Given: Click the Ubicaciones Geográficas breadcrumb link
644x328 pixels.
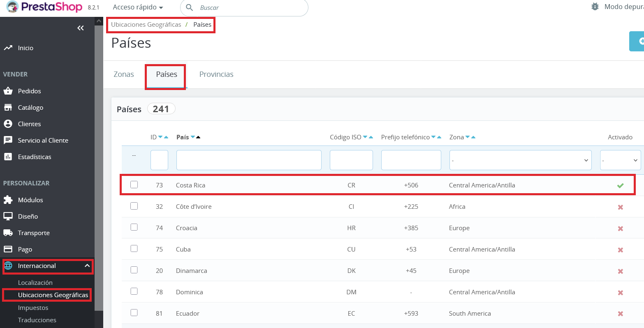Looking at the screenshot, I should (x=146, y=25).
